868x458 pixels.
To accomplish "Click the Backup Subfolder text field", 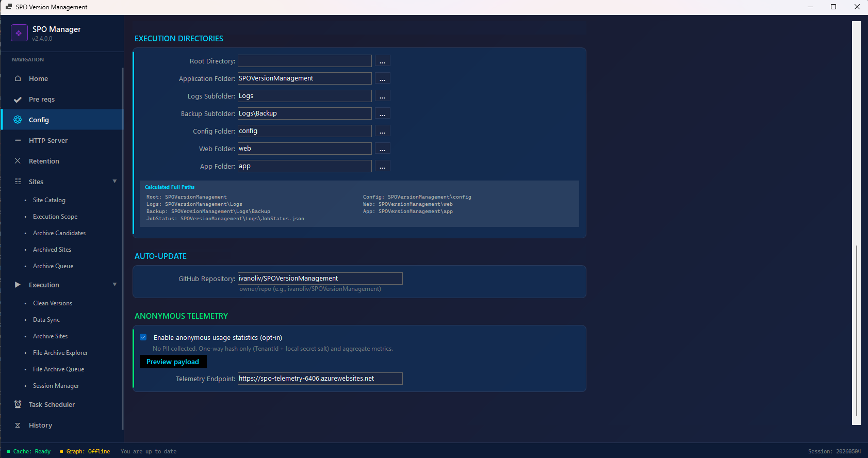I will click(x=304, y=113).
